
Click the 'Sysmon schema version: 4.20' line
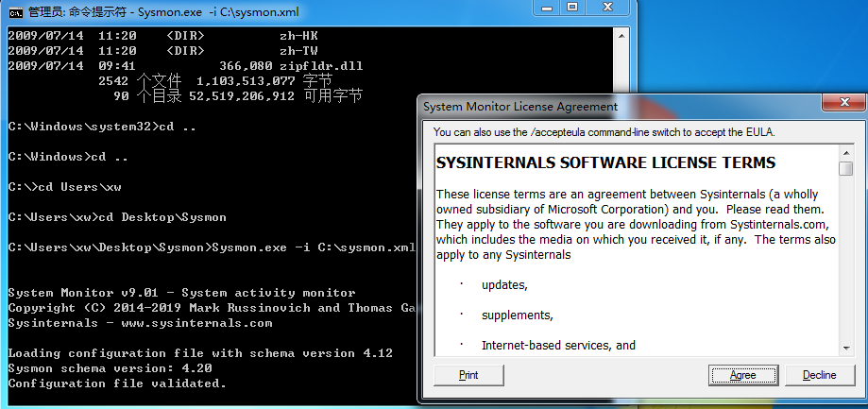pyautogui.click(x=110, y=368)
